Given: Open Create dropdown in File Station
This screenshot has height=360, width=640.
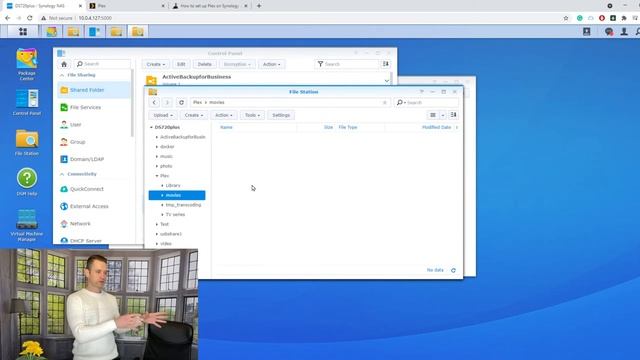Looking at the screenshot, I should (193, 115).
